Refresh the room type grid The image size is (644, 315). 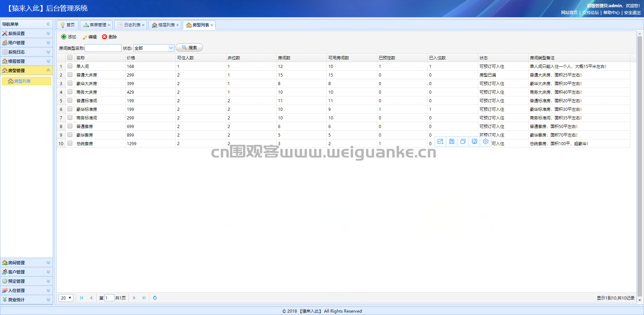[x=155, y=298]
